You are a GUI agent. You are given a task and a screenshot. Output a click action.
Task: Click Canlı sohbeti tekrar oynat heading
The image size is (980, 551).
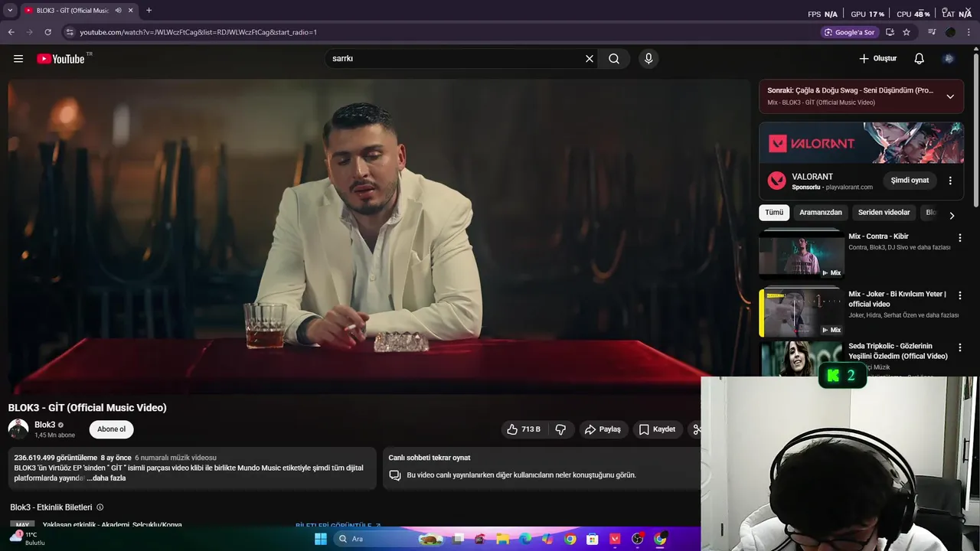pos(430,458)
